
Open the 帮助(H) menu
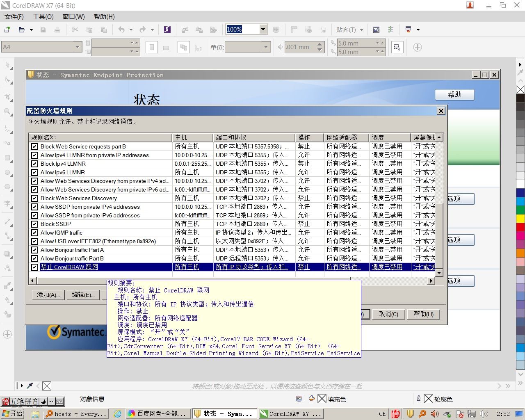point(104,17)
